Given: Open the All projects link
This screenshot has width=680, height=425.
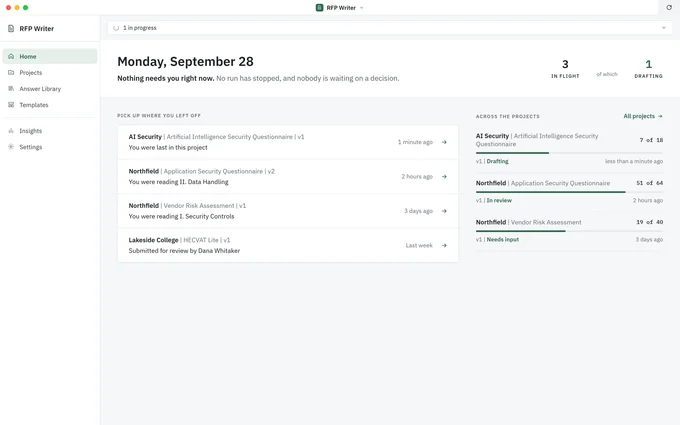Looking at the screenshot, I should (643, 116).
